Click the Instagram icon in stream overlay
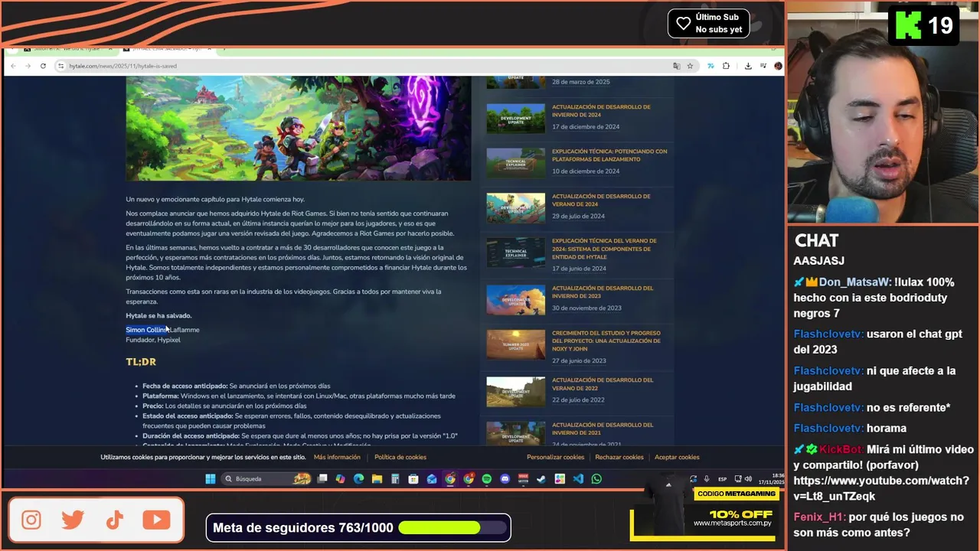980x551 pixels. pos(31,520)
